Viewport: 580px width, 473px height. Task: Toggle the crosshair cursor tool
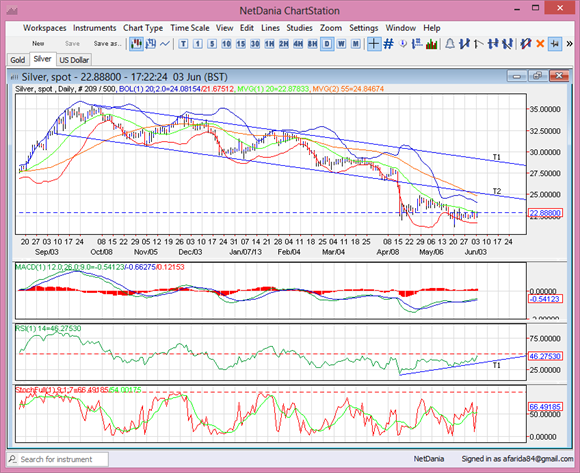pyautogui.click(x=374, y=44)
